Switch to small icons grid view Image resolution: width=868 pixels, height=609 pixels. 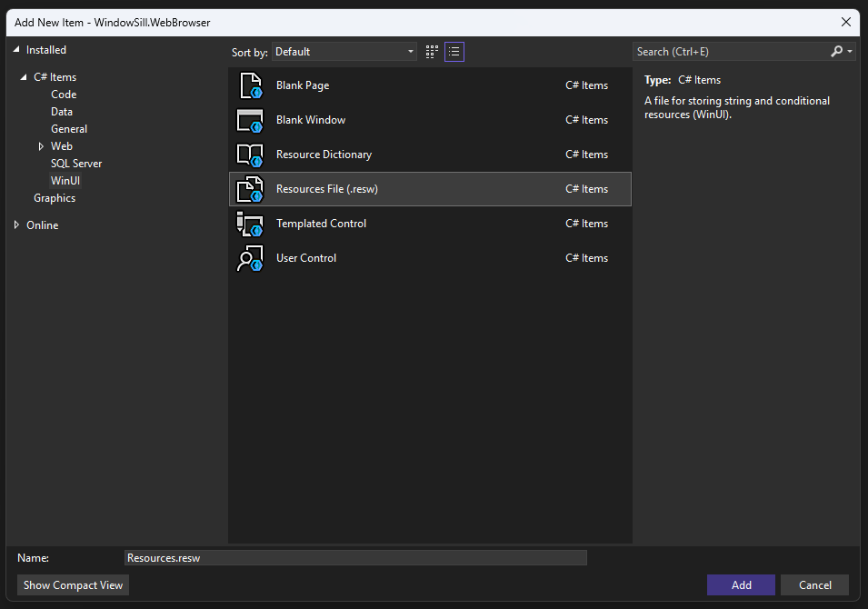[432, 52]
